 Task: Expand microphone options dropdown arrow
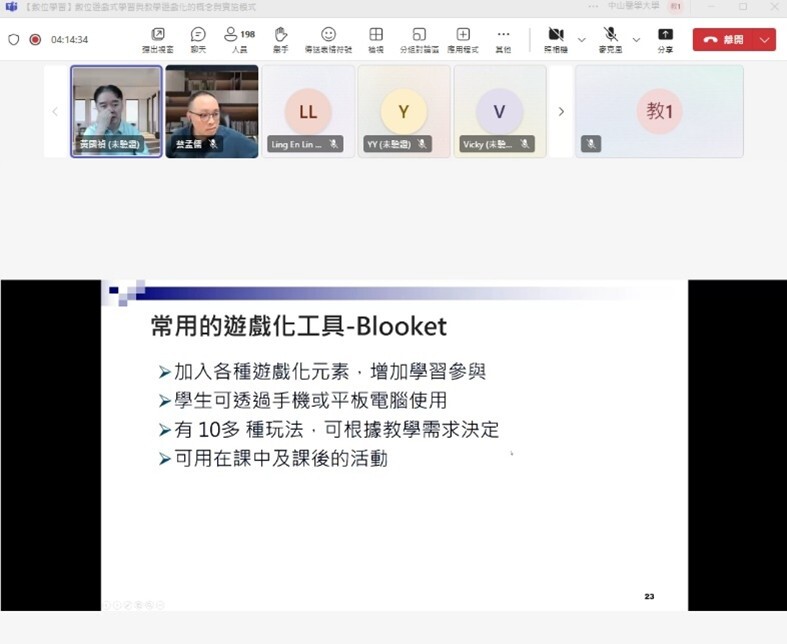click(x=636, y=40)
